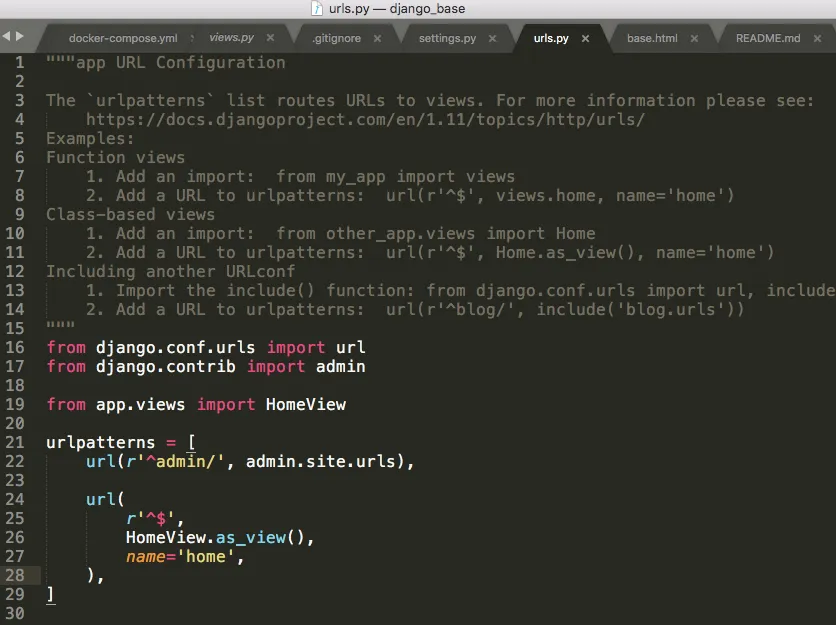836x625 pixels.
Task: Click 'admin' import name on line 17
Action: tap(340, 367)
